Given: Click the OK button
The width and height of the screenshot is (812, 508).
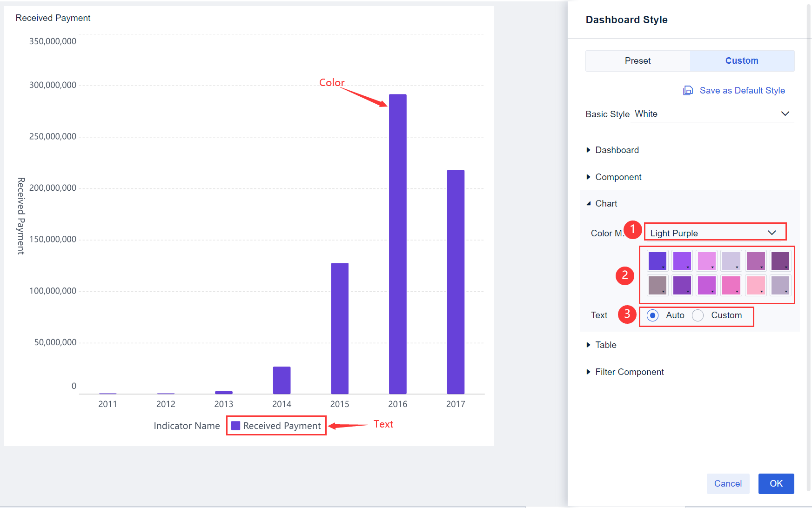Looking at the screenshot, I should point(776,483).
